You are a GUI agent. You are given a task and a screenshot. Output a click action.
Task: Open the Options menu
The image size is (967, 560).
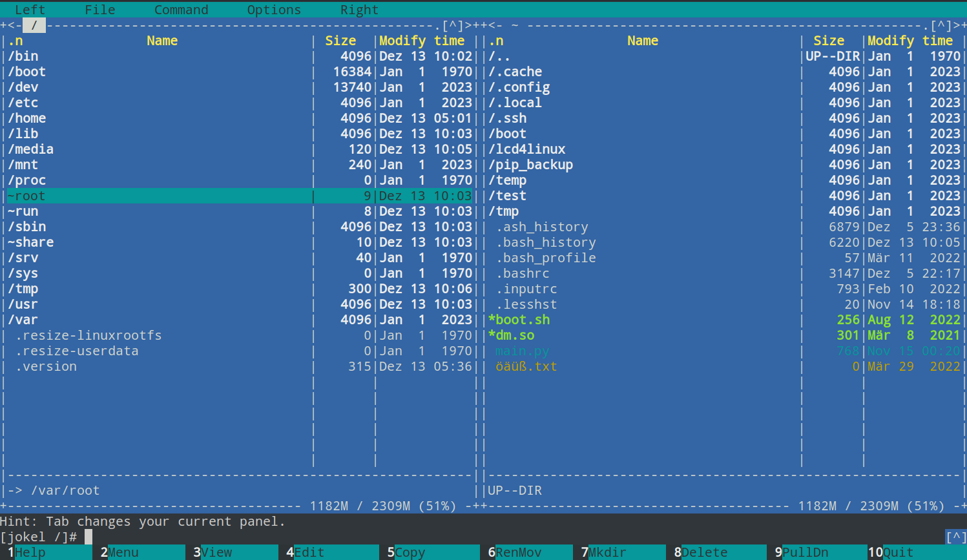pos(274,10)
